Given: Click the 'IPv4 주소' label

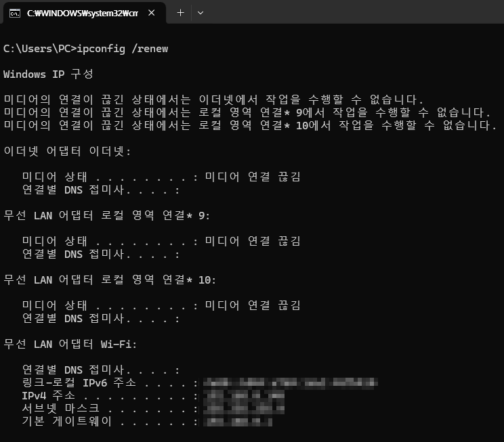Looking at the screenshot, I should coord(48,396).
